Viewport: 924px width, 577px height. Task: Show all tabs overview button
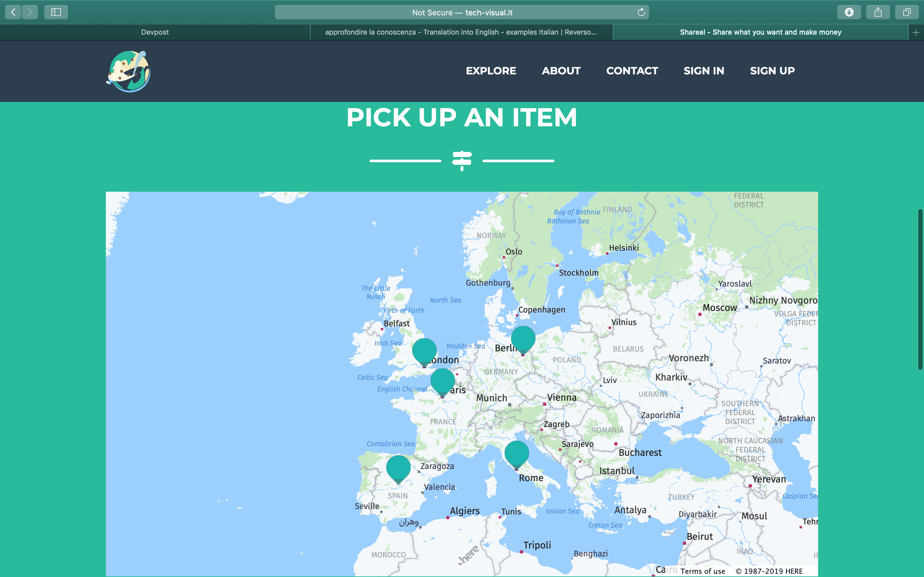pyautogui.click(x=906, y=12)
